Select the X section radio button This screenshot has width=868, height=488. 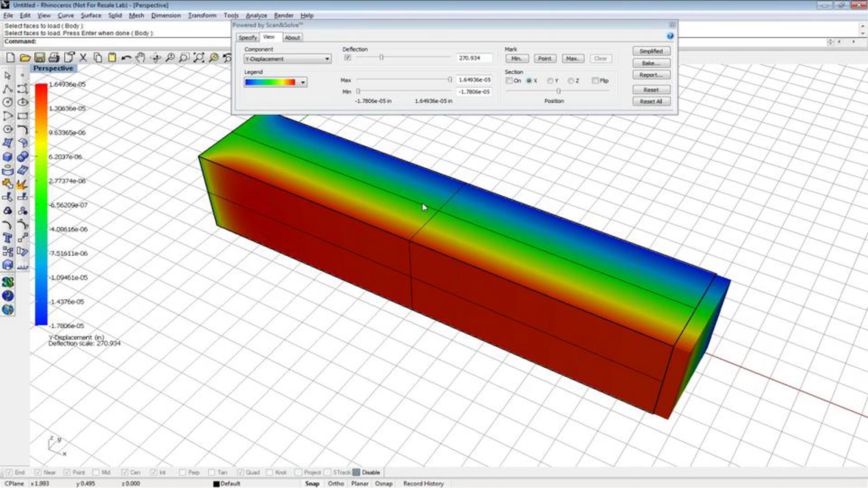[529, 81]
